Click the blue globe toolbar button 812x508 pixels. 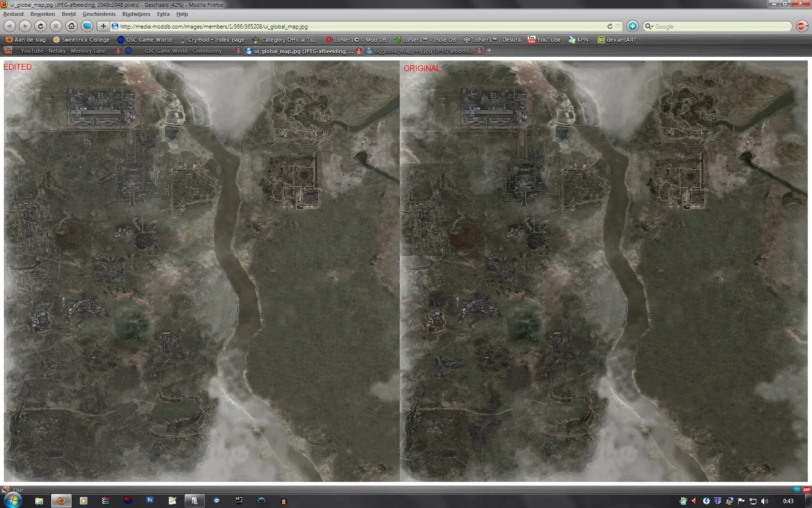[x=87, y=26]
